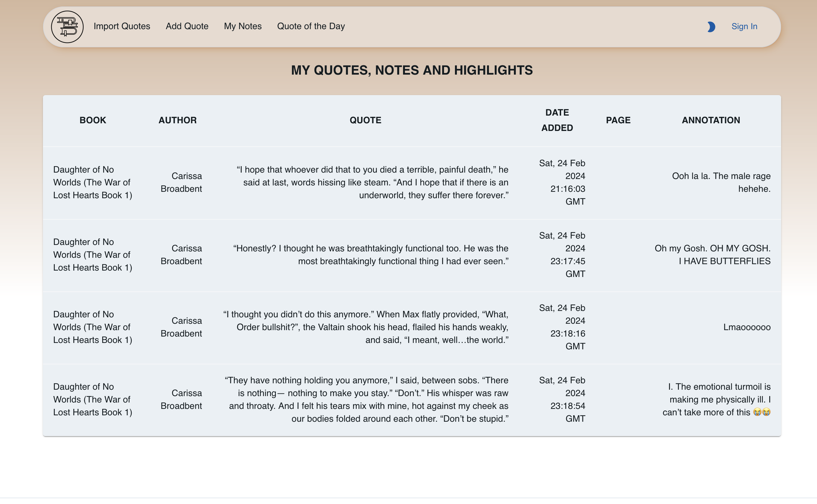
Task: Open Import Quotes page
Action: (122, 26)
